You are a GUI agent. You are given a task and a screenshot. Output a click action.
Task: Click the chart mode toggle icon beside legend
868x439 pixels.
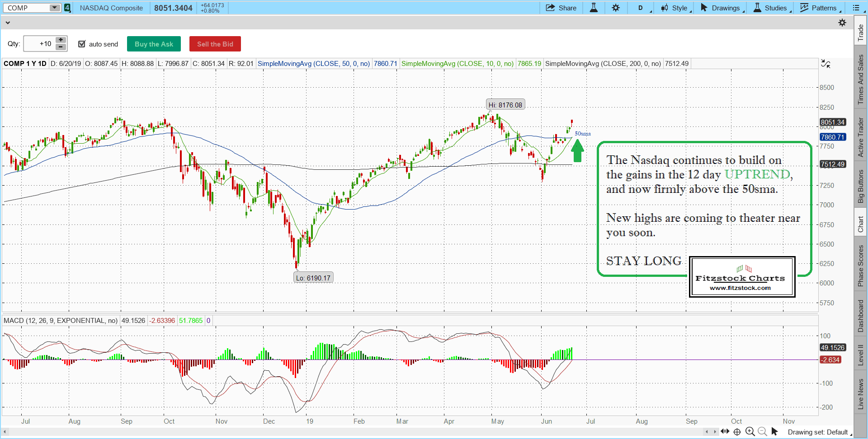click(826, 64)
